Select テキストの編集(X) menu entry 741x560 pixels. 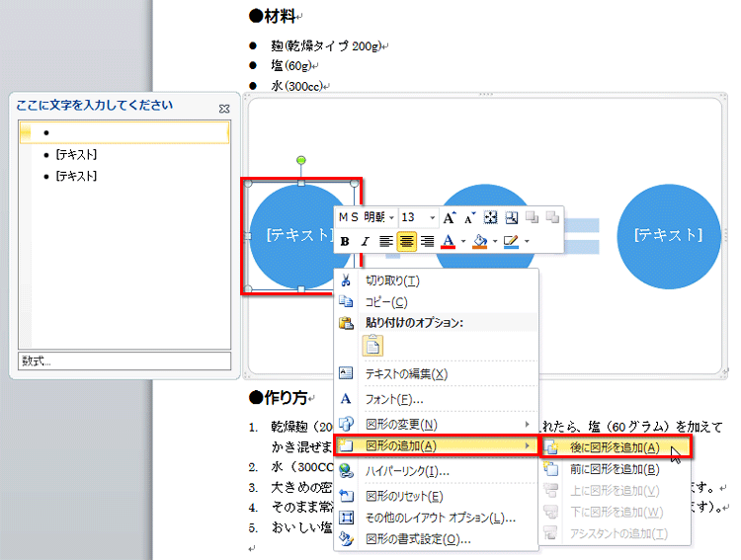436,373
